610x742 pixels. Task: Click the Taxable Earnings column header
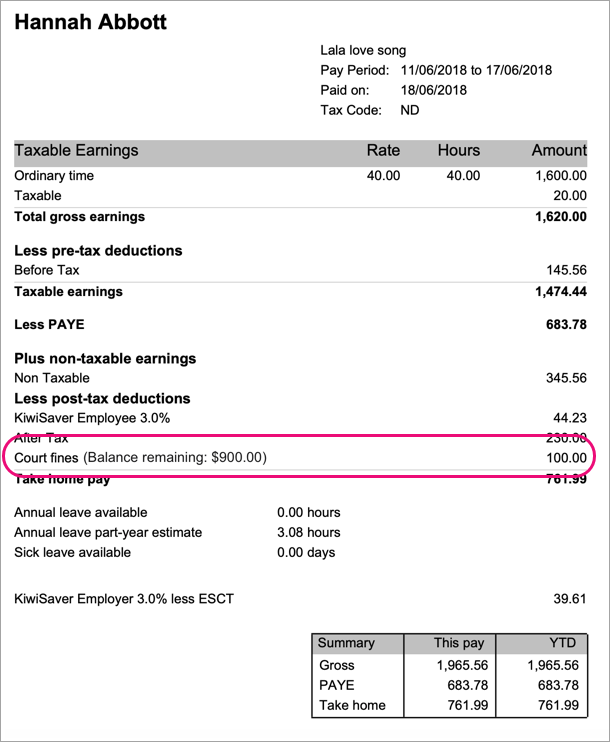click(76, 151)
